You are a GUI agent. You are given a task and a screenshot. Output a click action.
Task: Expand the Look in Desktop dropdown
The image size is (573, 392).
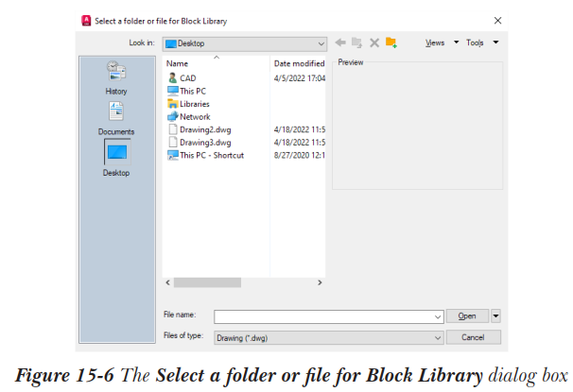pyautogui.click(x=321, y=43)
